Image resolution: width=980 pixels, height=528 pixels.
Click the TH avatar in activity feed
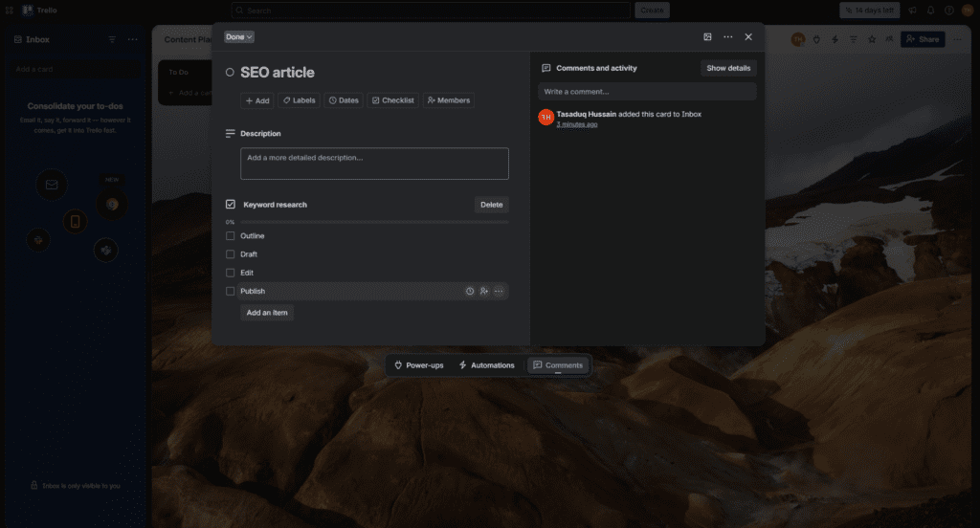tap(546, 118)
